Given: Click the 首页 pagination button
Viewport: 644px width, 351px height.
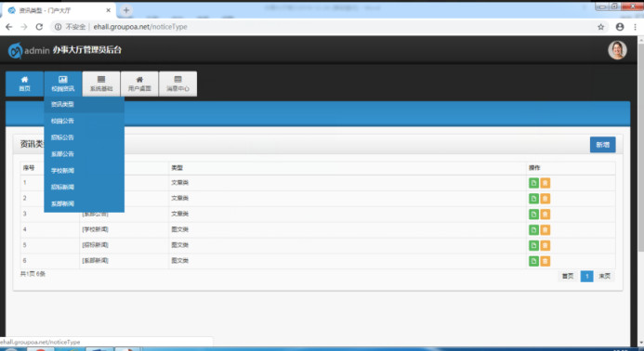Looking at the screenshot, I should point(568,277).
